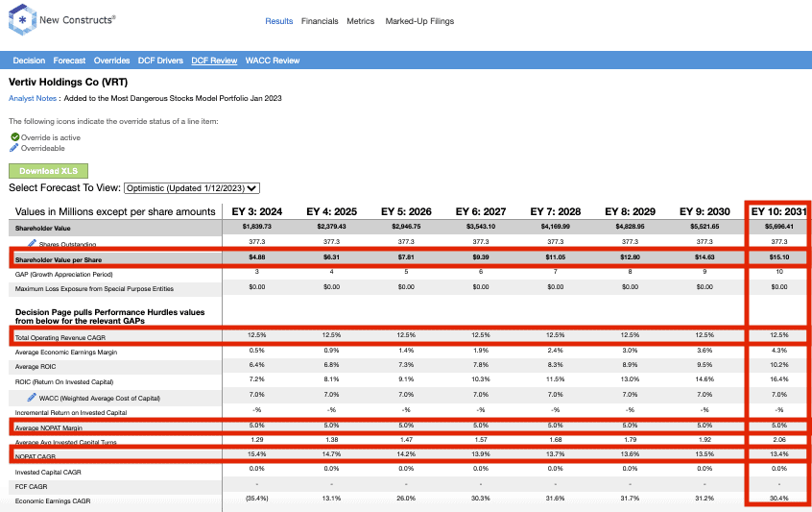The width and height of the screenshot is (812, 512).
Task: Select the DCF Review tab
Action: [x=214, y=61]
